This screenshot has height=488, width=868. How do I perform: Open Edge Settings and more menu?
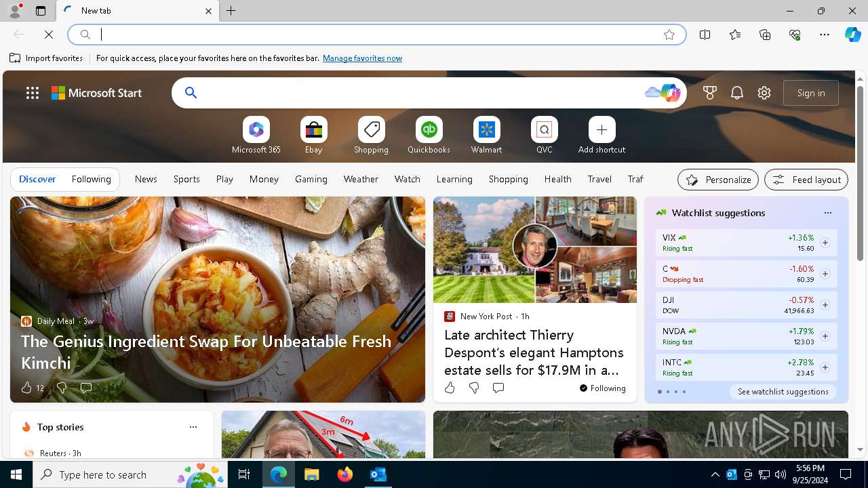click(x=825, y=35)
